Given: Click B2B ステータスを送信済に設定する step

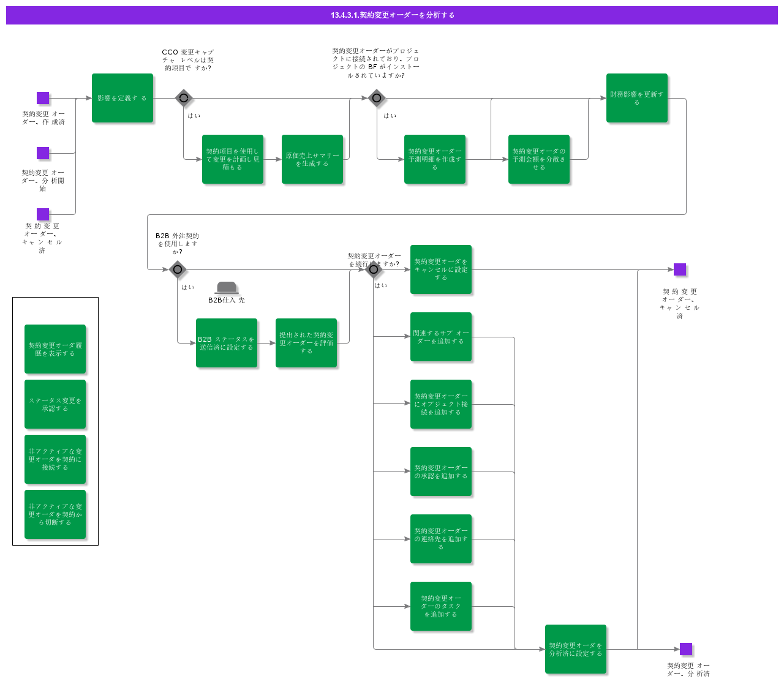Looking at the screenshot, I should pos(227,343).
